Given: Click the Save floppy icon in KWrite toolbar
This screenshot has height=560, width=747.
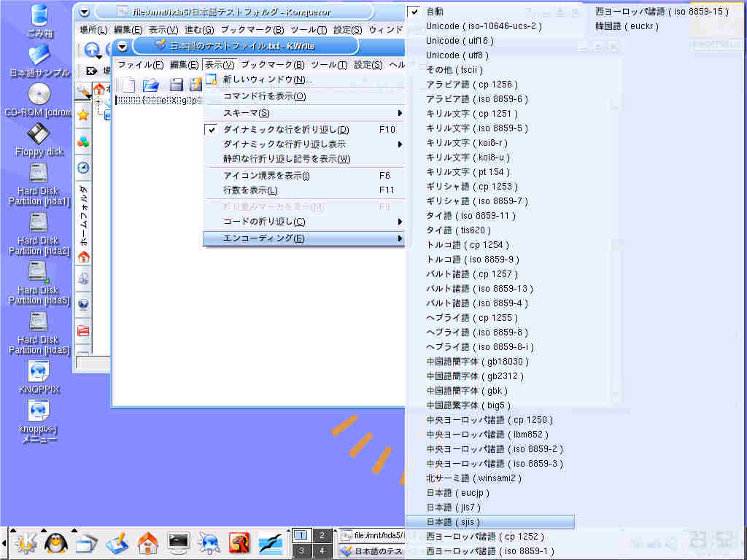Looking at the screenshot, I should tap(177, 85).
